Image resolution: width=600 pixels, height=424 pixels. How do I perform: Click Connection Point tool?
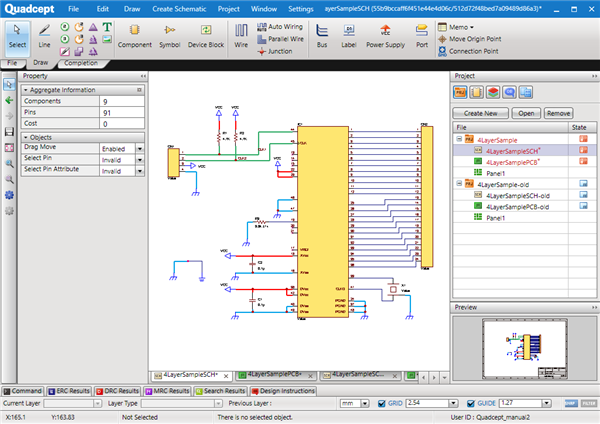(x=468, y=51)
